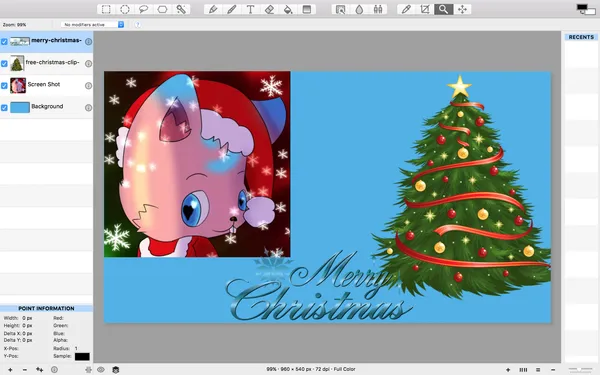Click the '72 dpi · Full Color' status text
Image resolution: width=600 pixels, height=375 pixels.
pos(334,369)
